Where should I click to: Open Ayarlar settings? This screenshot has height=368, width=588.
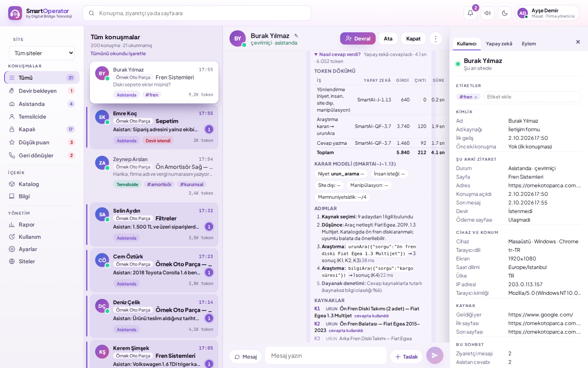(42, 249)
